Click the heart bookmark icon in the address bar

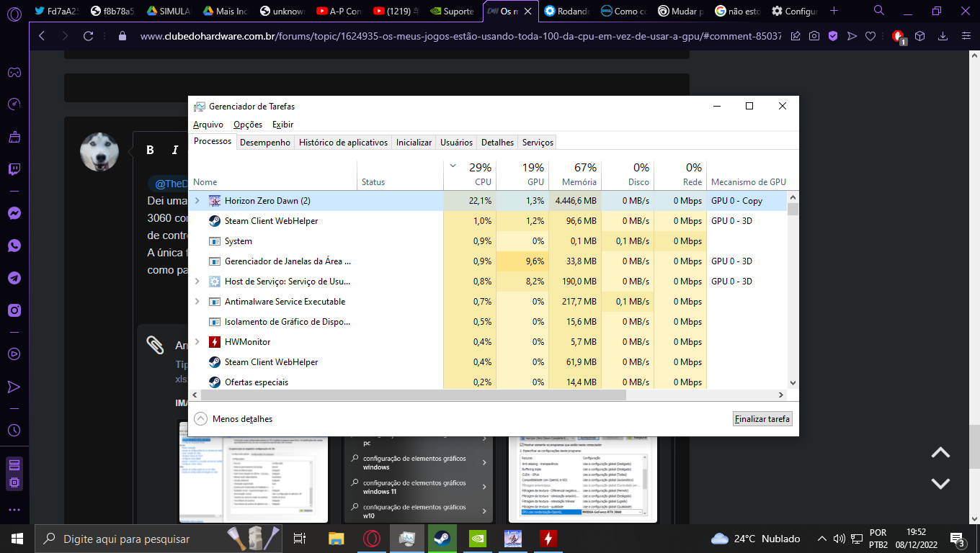tap(870, 36)
